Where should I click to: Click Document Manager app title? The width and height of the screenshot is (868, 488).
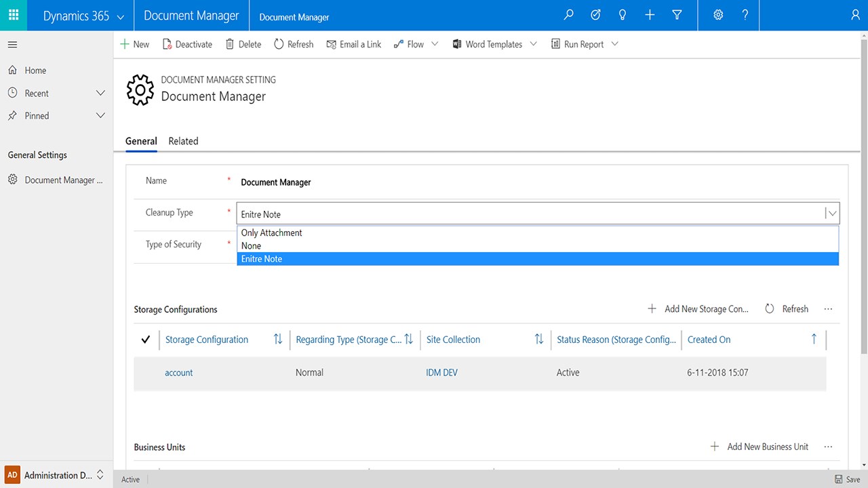pyautogui.click(x=192, y=16)
